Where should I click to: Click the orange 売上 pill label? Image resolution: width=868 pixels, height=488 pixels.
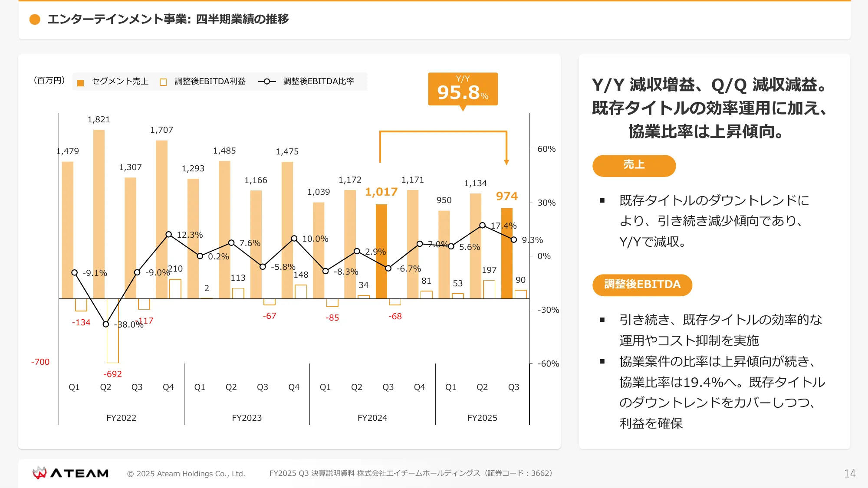pos(634,165)
